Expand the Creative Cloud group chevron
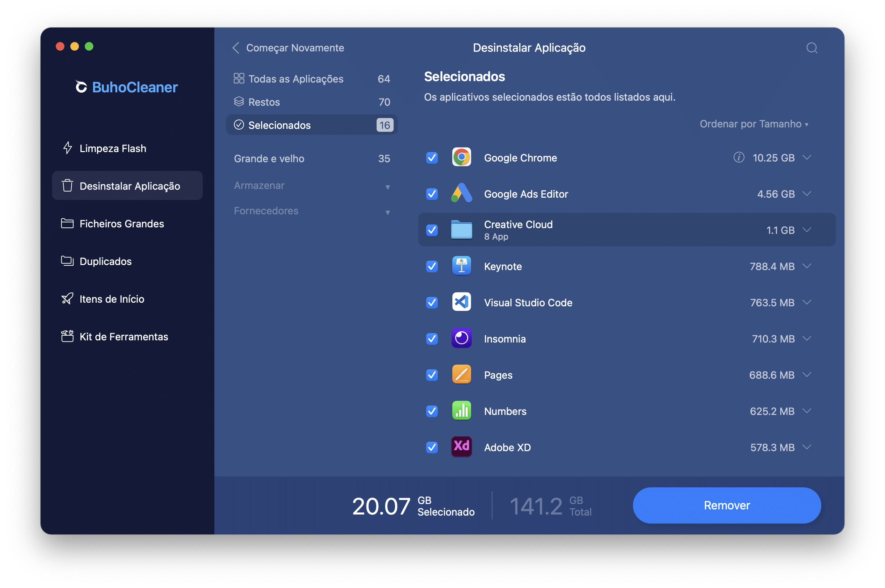The width and height of the screenshot is (885, 588). pos(807,230)
